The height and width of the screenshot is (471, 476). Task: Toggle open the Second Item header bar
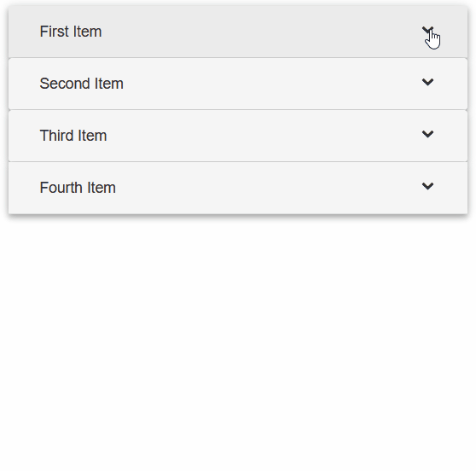click(x=238, y=84)
